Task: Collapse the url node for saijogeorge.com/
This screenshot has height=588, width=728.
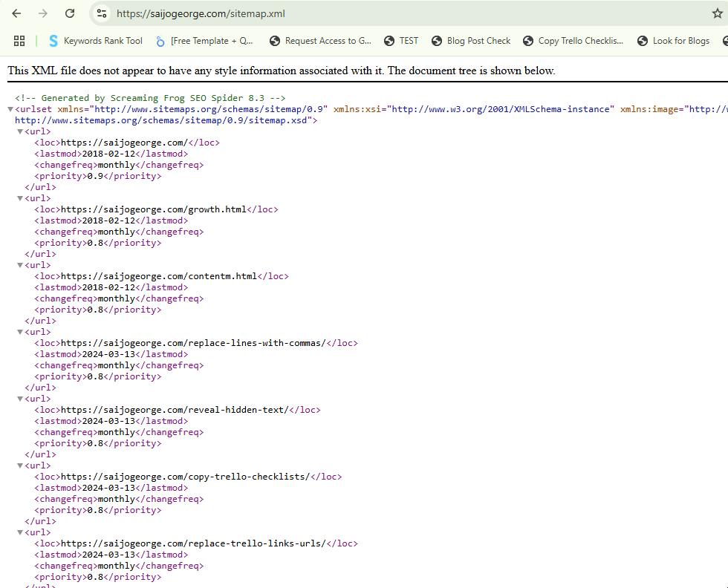Action: click(20, 132)
